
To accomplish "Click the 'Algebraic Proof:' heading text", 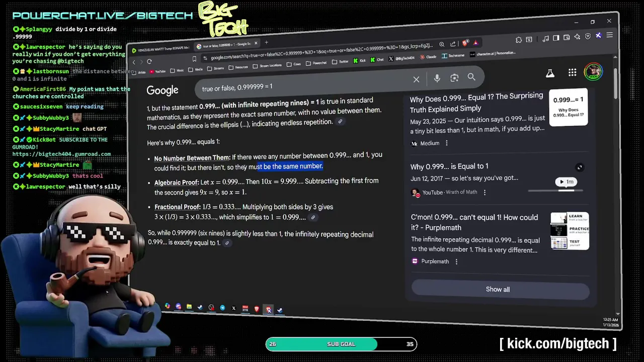I will point(177,183).
